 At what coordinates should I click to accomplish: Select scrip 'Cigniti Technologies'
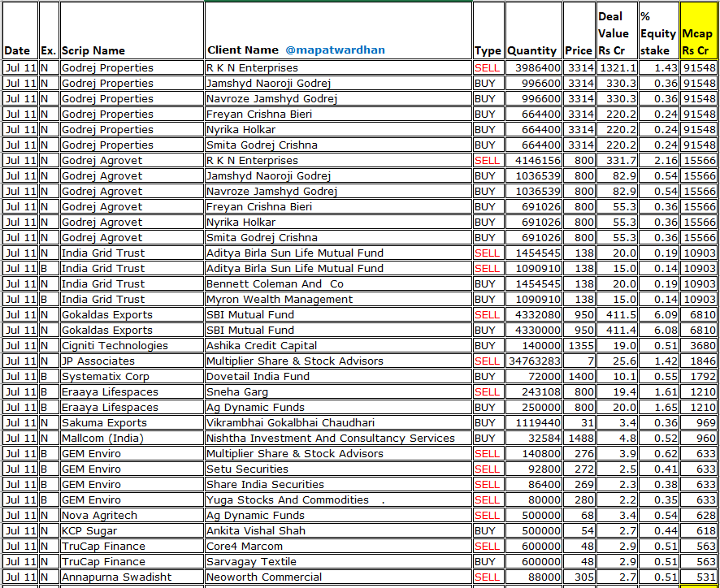click(132, 346)
